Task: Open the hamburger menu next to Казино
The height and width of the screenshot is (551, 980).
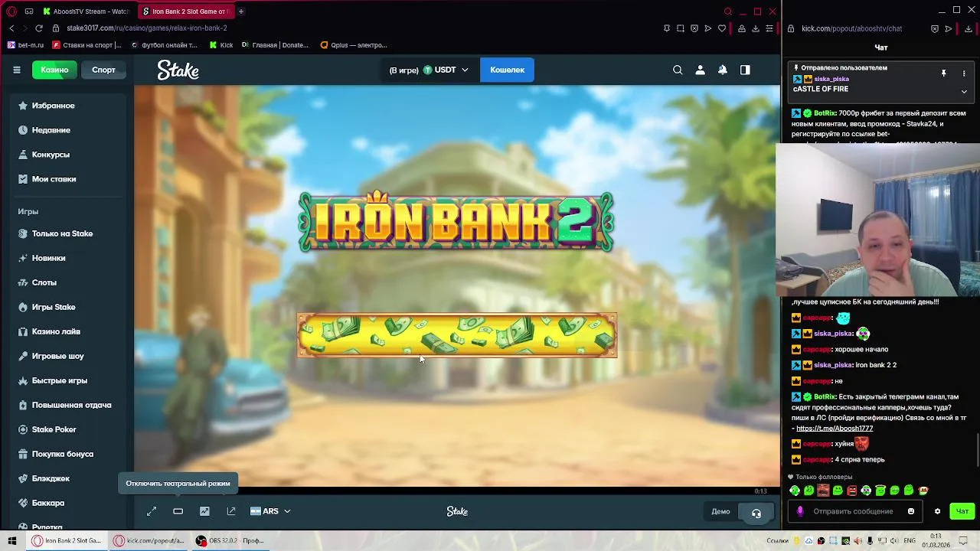Action: 16,70
